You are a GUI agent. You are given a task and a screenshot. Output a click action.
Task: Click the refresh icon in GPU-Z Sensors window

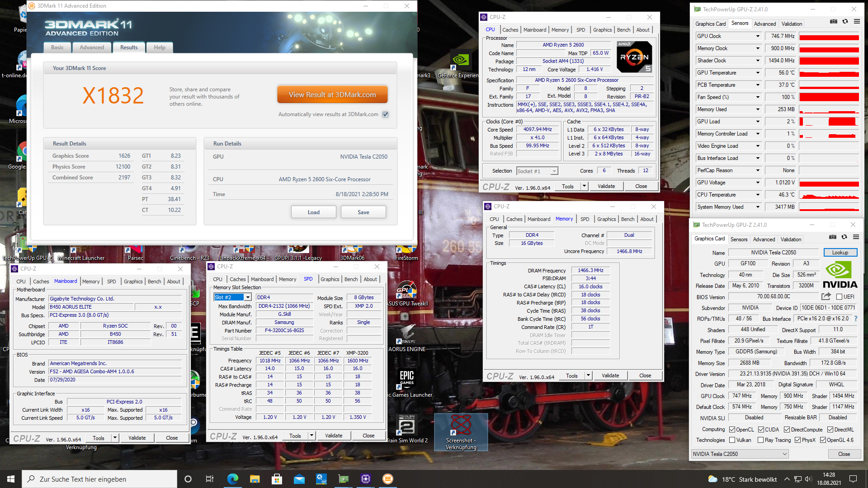[x=845, y=22]
